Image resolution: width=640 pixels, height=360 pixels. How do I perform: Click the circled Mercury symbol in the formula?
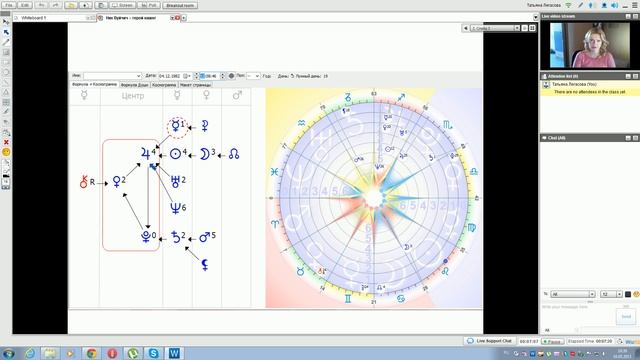(177, 127)
